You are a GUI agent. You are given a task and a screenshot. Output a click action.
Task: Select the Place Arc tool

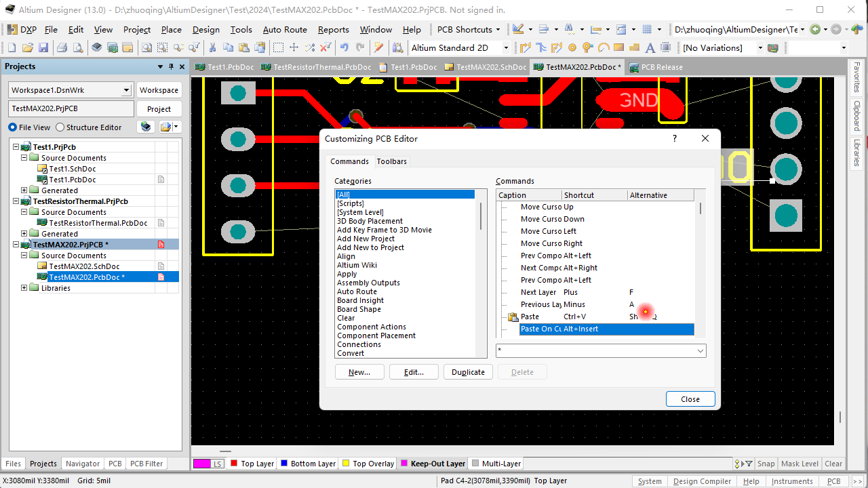coord(604,47)
